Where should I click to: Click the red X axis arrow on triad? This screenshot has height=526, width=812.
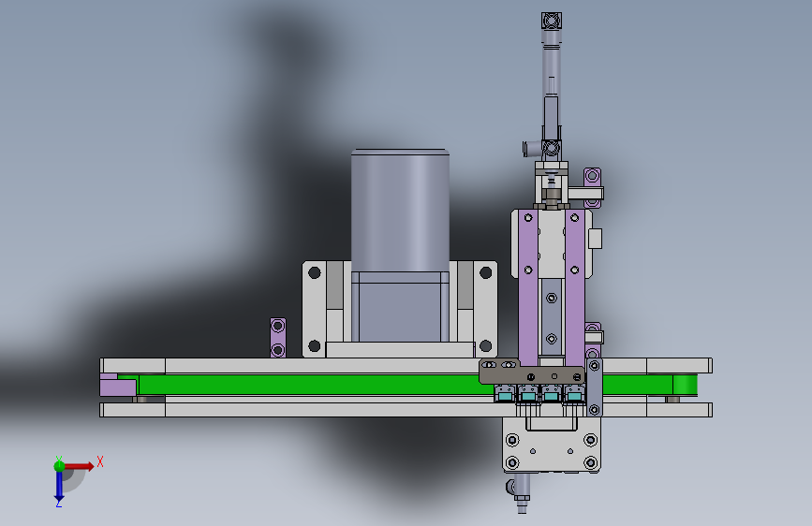pyautogui.click(x=79, y=466)
